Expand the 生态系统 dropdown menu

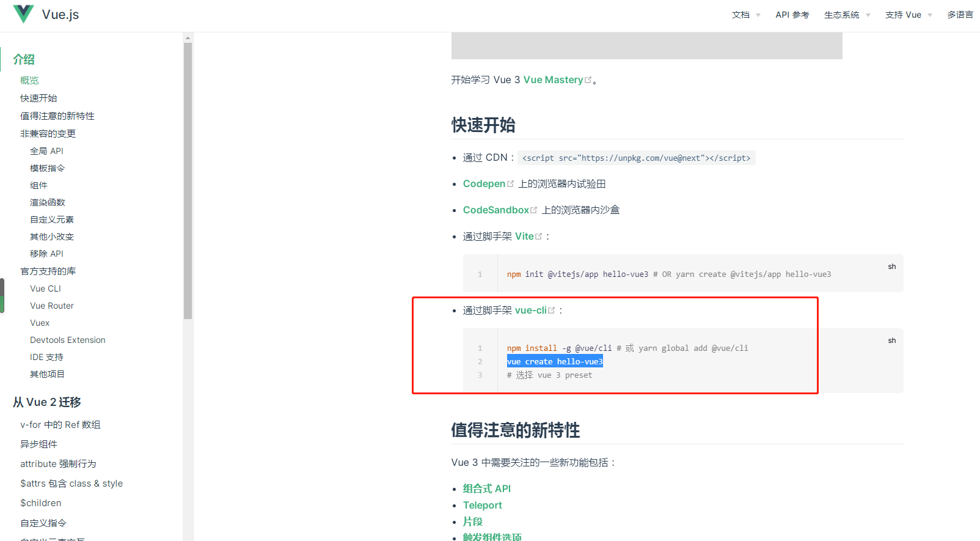pyautogui.click(x=847, y=15)
